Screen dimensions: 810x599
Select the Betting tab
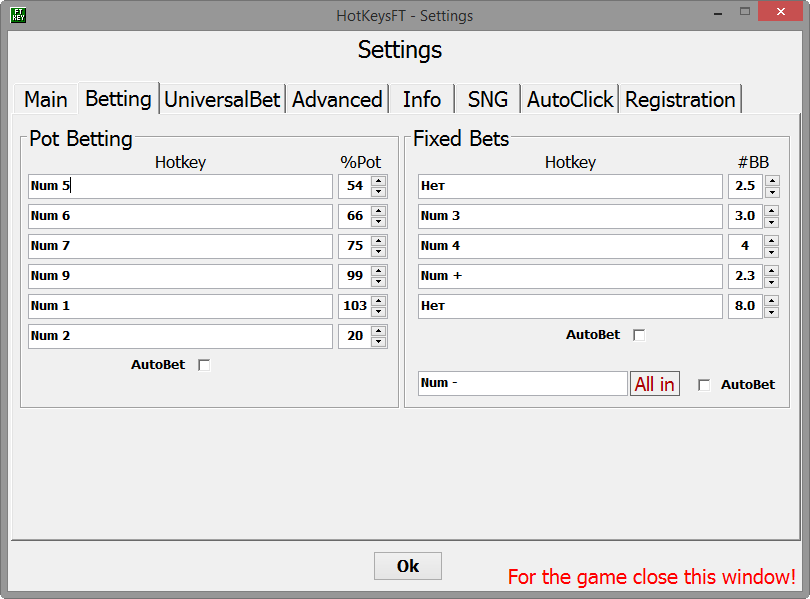pyautogui.click(x=118, y=98)
